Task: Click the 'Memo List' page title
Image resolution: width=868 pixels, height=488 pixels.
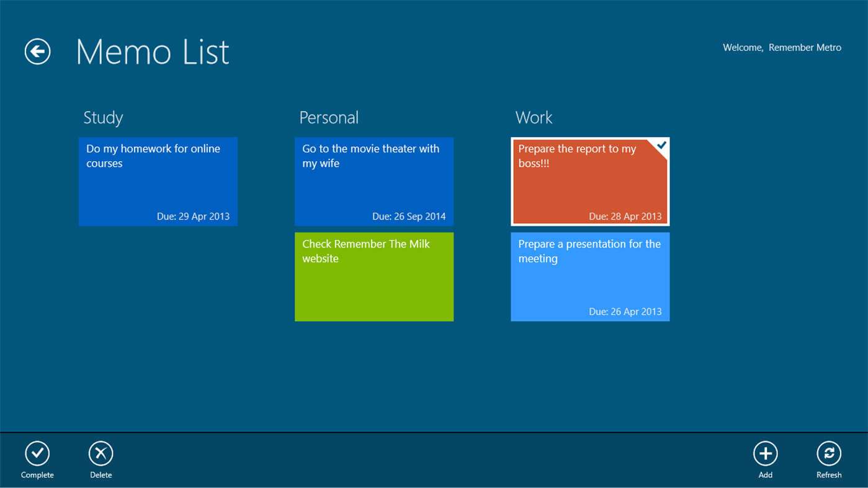Action: tap(152, 52)
